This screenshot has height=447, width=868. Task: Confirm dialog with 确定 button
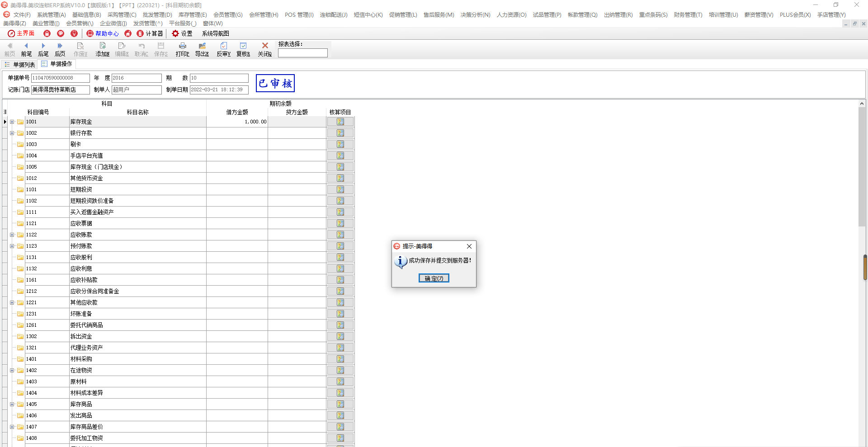tap(434, 278)
